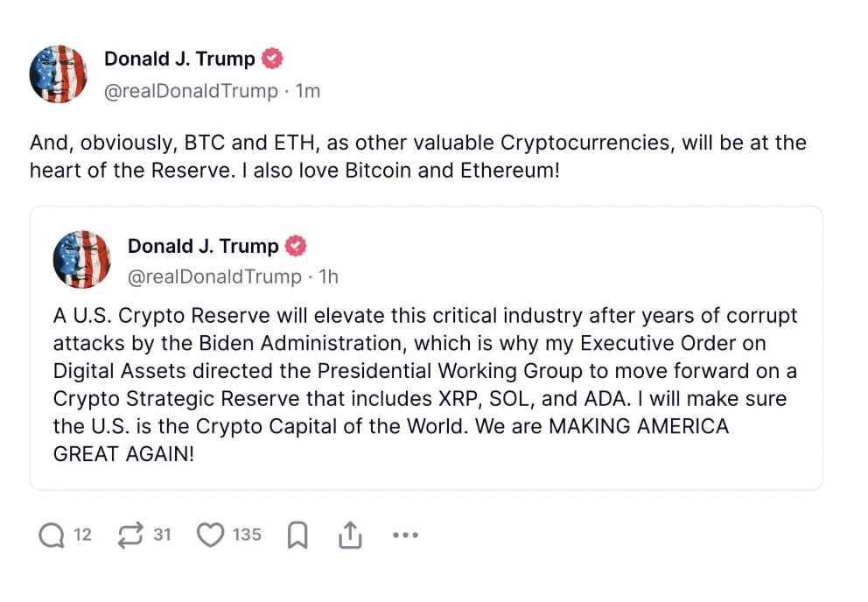Click the verified badge next to Donald J. Trump
Viewport: 868px width, 602px height.
click(272, 58)
